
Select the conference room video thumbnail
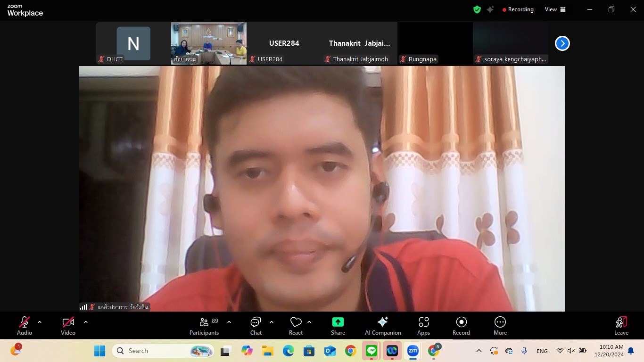(x=209, y=43)
